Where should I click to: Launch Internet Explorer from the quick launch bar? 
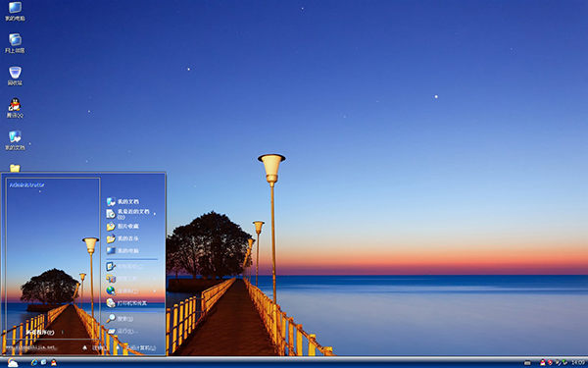(34, 362)
